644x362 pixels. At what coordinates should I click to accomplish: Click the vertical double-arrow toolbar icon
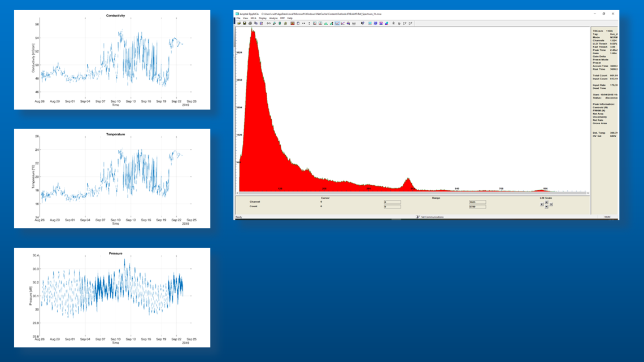[x=309, y=23]
